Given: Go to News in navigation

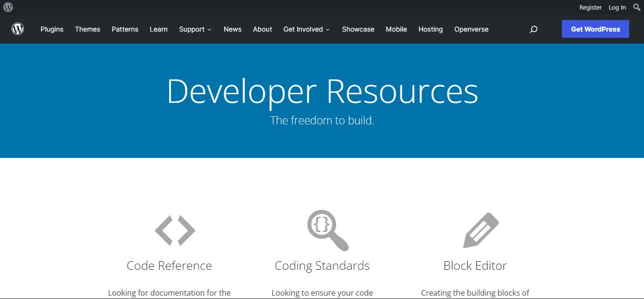Looking at the screenshot, I should [x=233, y=29].
